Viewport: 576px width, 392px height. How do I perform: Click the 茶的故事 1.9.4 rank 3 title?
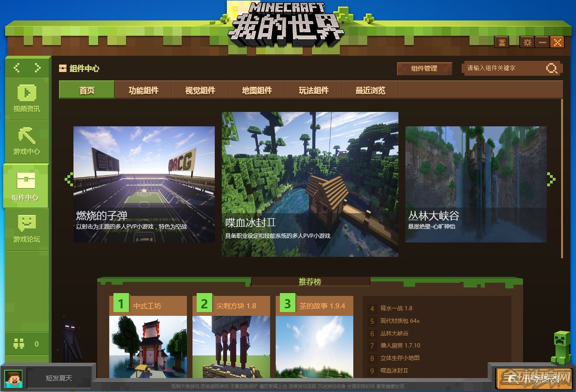(x=322, y=306)
